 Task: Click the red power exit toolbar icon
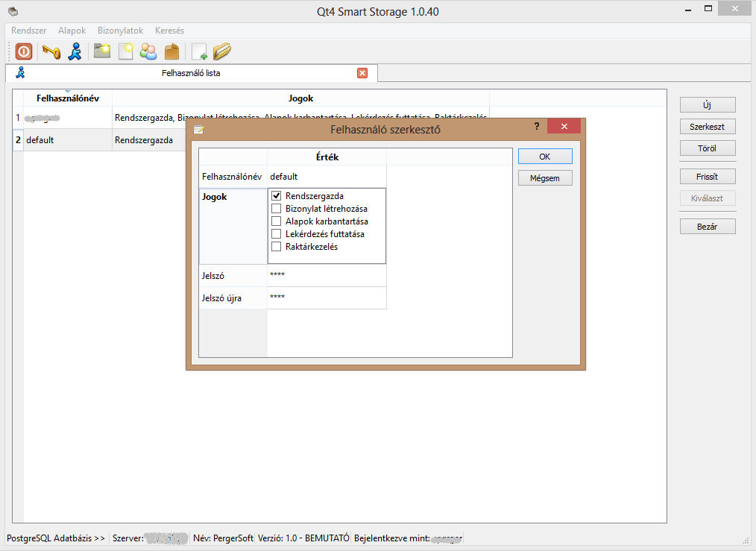(24, 51)
